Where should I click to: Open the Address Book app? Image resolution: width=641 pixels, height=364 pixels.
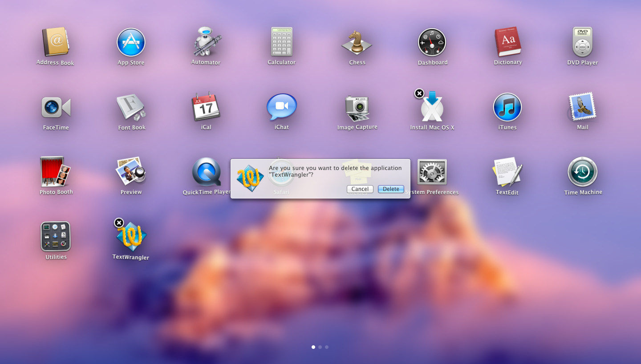(x=56, y=42)
